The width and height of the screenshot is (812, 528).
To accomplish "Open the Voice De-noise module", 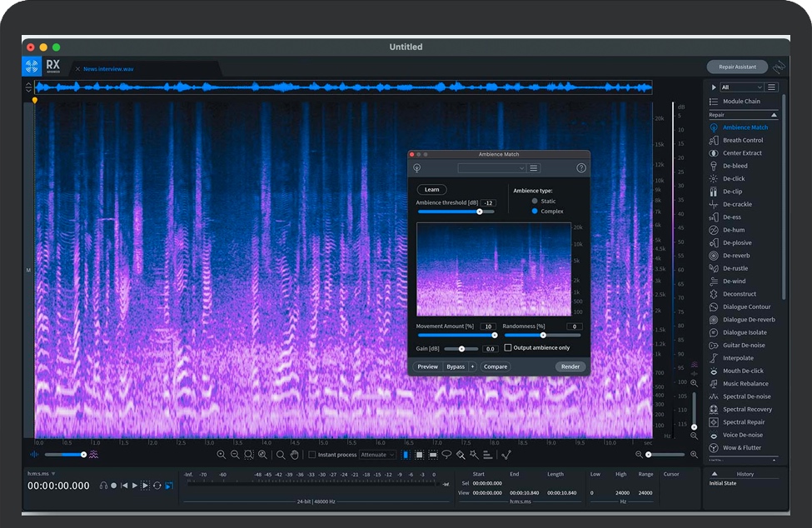I will coord(742,435).
